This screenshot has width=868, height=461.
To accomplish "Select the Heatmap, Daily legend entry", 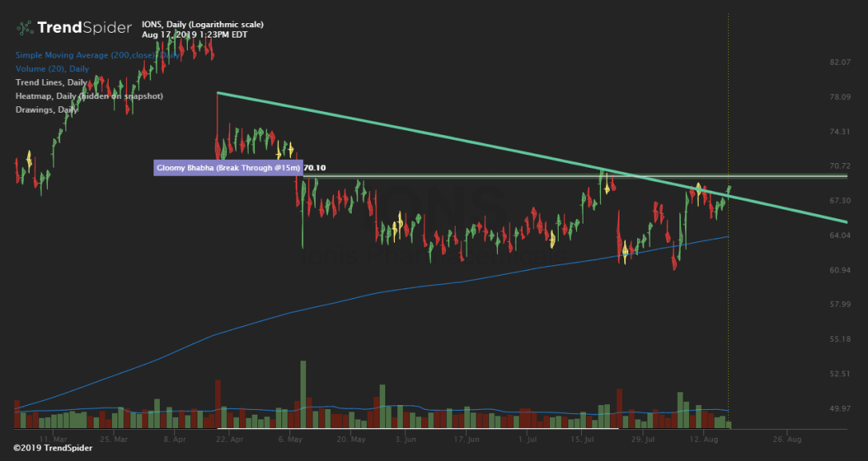I will pos(89,96).
